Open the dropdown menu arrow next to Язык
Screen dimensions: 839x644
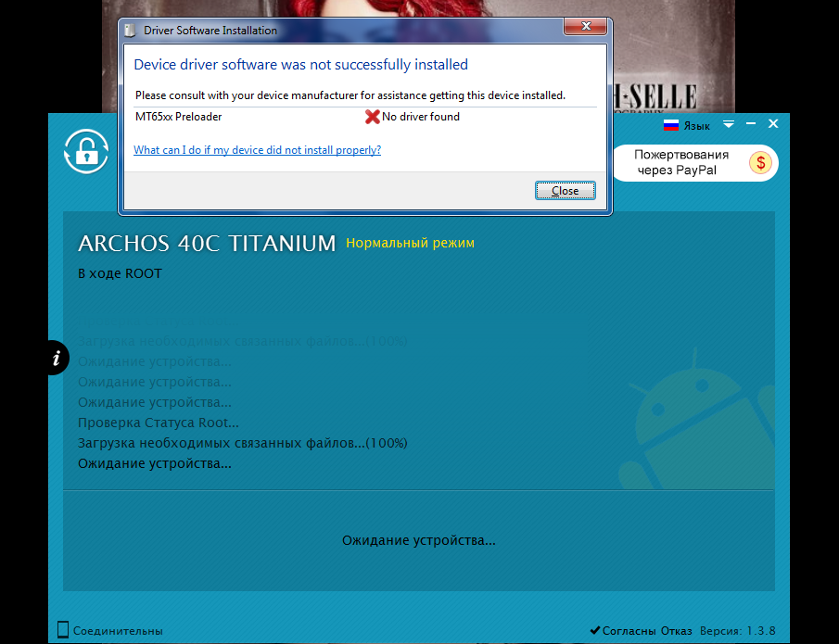(x=729, y=124)
